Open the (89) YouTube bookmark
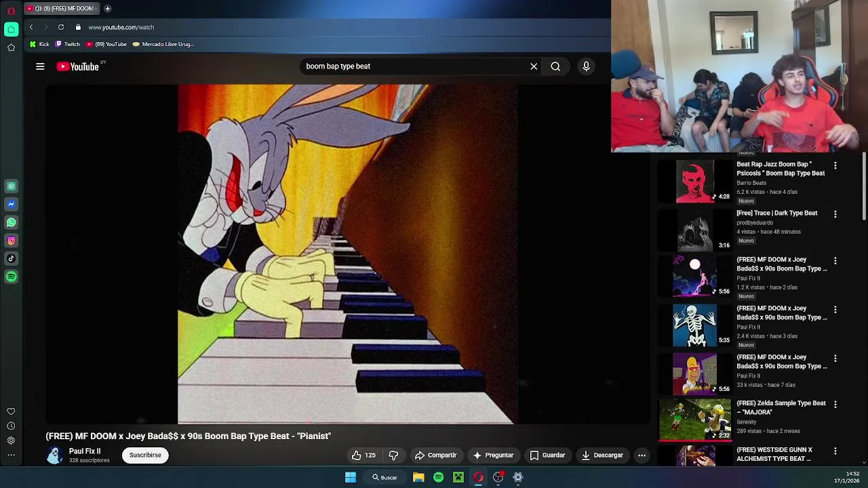 tap(106, 44)
